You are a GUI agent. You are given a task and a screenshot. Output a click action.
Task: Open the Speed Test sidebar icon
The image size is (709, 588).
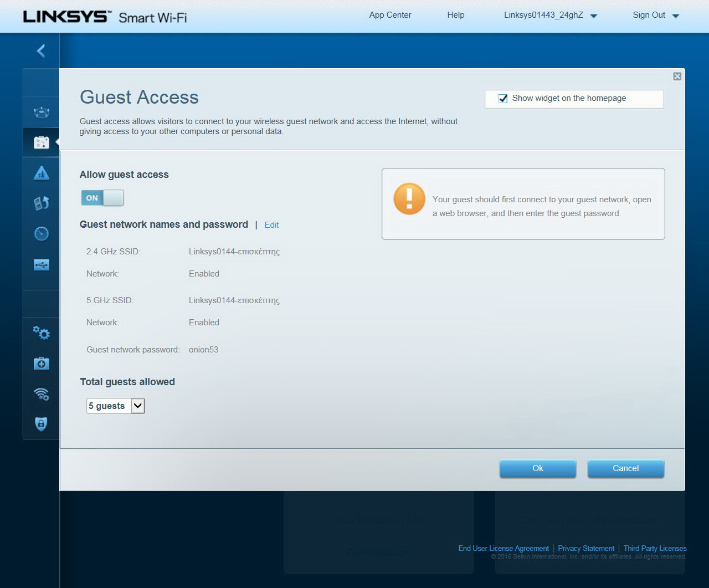(x=42, y=233)
